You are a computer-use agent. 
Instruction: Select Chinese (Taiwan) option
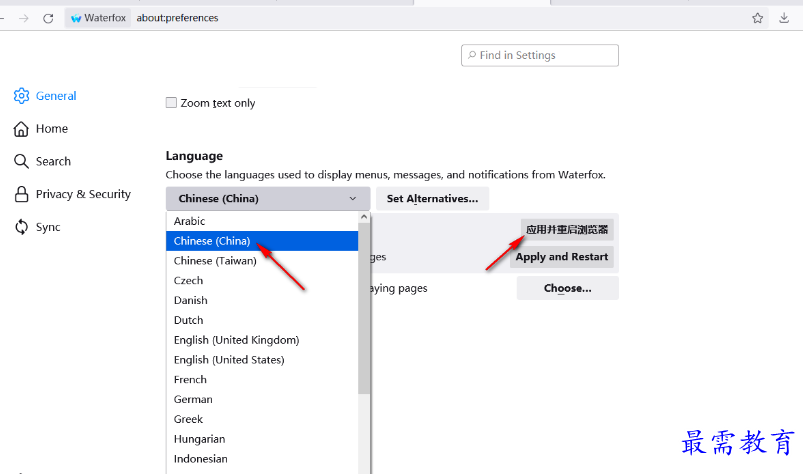(x=262, y=261)
